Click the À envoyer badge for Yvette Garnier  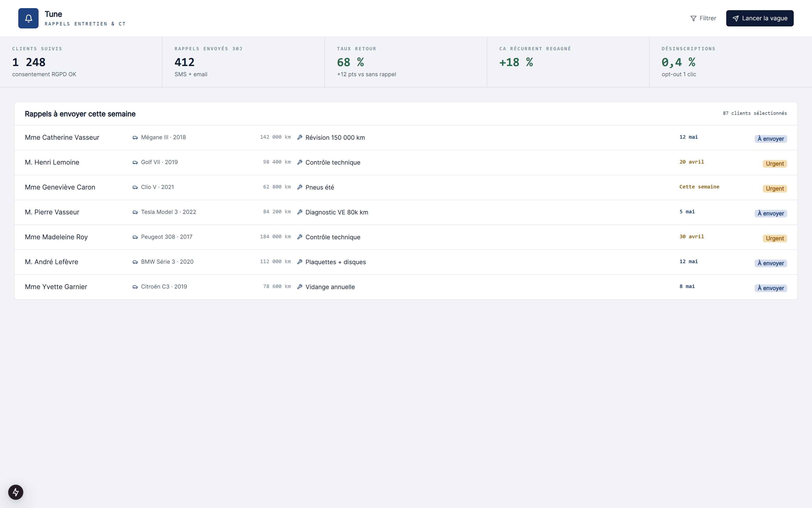(x=770, y=288)
